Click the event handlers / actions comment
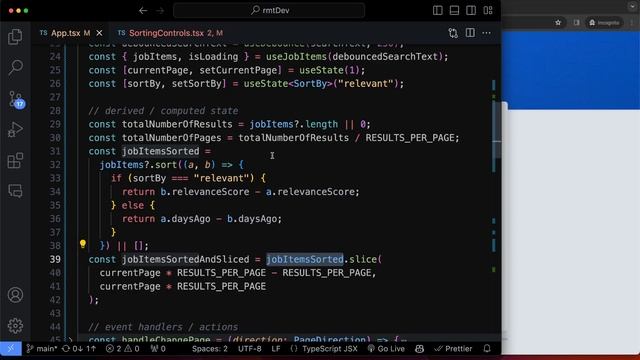 click(x=163, y=327)
